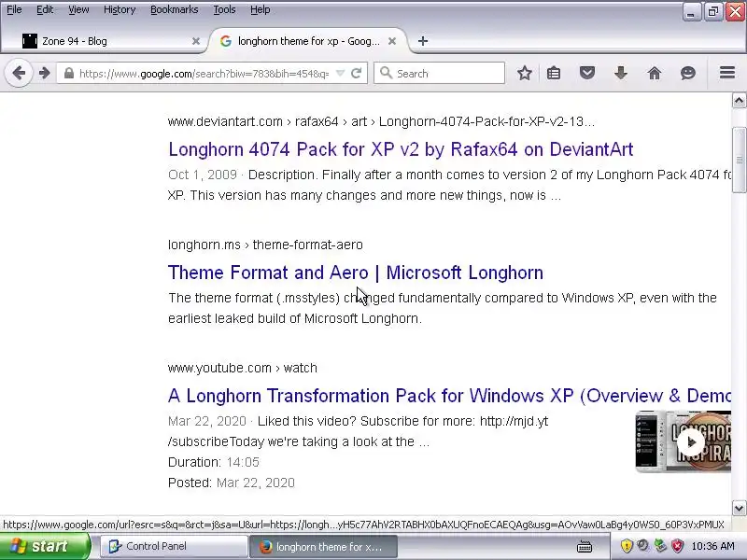Minimize the Firefox window
The image size is (747, 560).
click(690, 12)
